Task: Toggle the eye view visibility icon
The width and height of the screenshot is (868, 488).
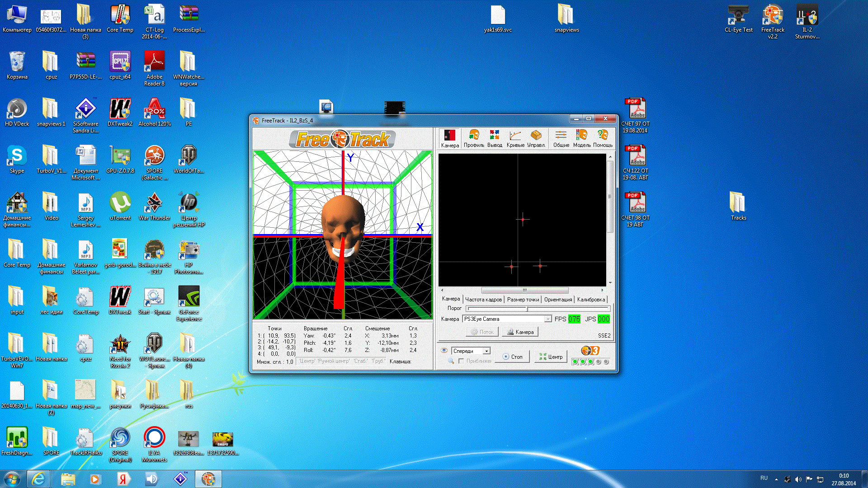Action: 444,351
